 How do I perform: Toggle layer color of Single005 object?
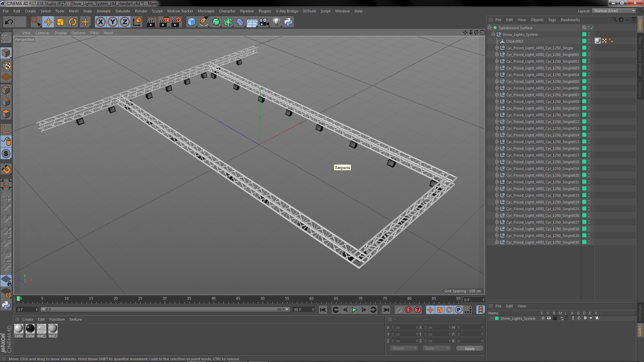[584, 81]
